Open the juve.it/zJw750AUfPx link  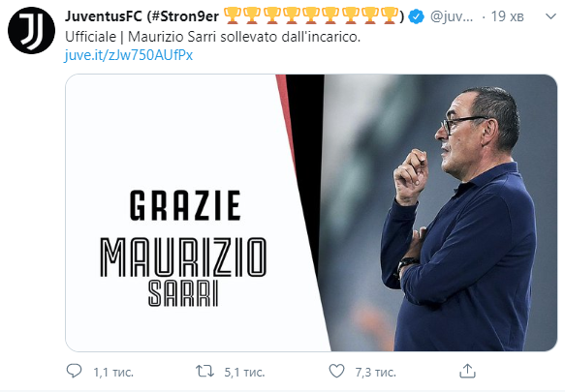click(x=129, y=55)
